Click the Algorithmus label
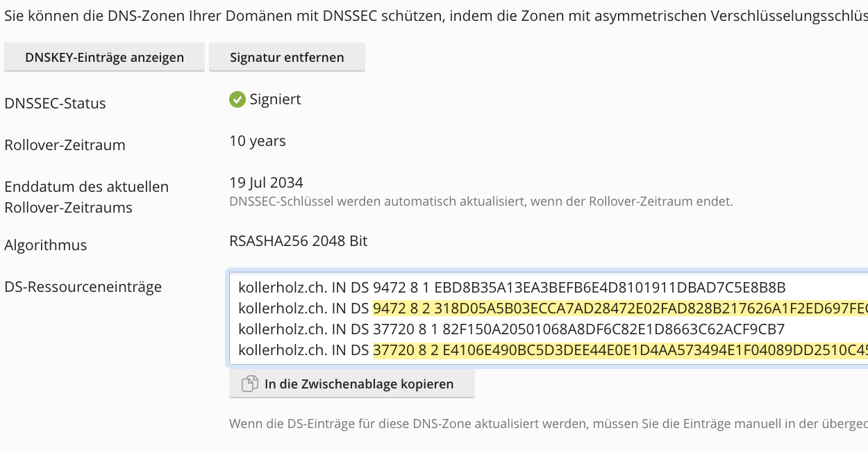The width and height of the screenshot is (868, 451). 46,245
